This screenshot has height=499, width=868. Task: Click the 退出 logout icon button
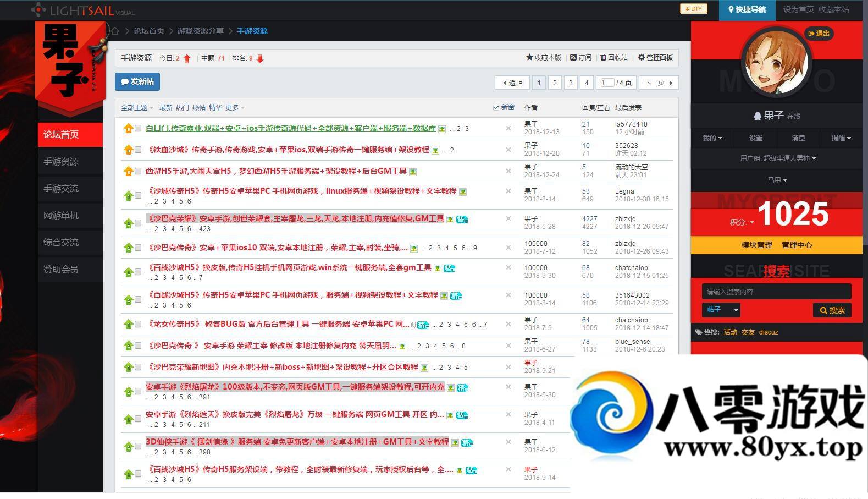pyautogui.click(x=819, y=34)
